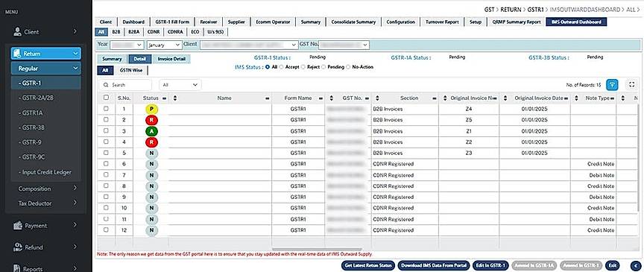Select IMS Status Reject radio
The width and height of the screenshot is (644, 272).
click(x=303, y=66)
